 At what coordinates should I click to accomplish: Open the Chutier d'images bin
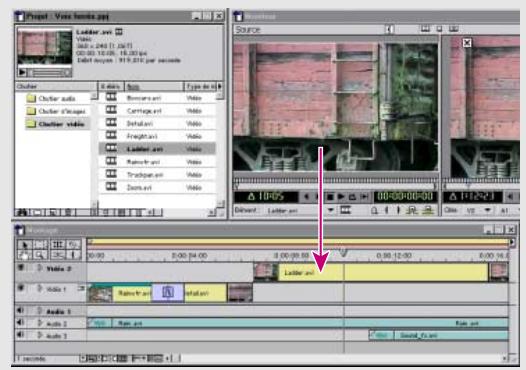point(56,111)
